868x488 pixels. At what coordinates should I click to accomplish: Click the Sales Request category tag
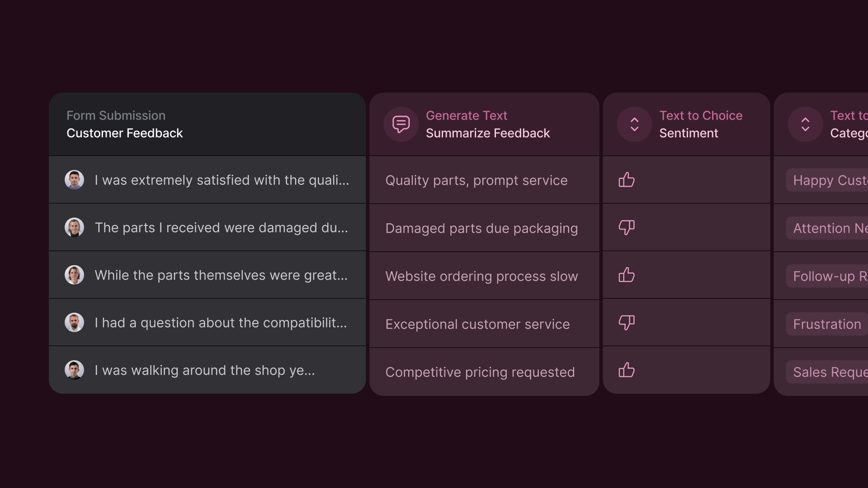(827, 372)
